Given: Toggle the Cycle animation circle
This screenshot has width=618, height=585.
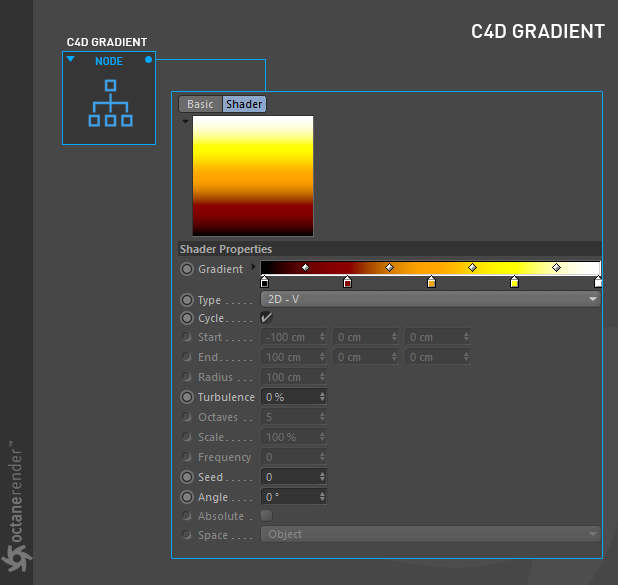Looking at the screenshot, I should (x=187, y=318).
